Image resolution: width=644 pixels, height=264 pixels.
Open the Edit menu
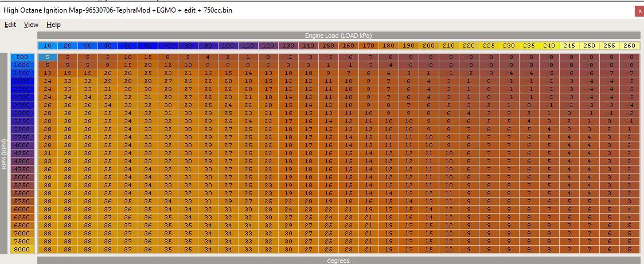[x=10, y=25]
